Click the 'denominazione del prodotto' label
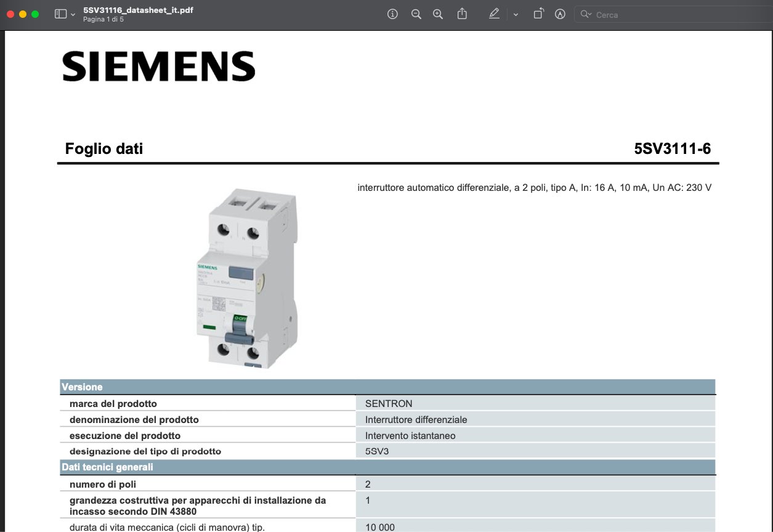773x532 pixels. click(x=134, y=420)
